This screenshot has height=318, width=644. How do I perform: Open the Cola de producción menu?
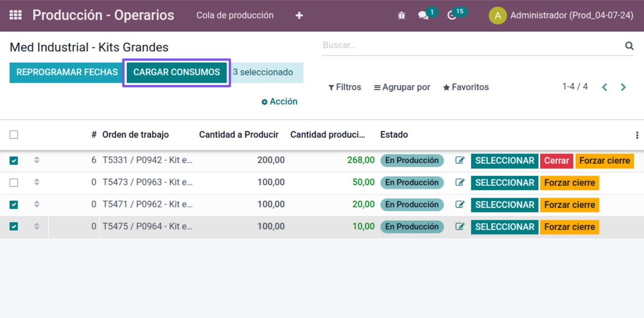pos(235,15)
